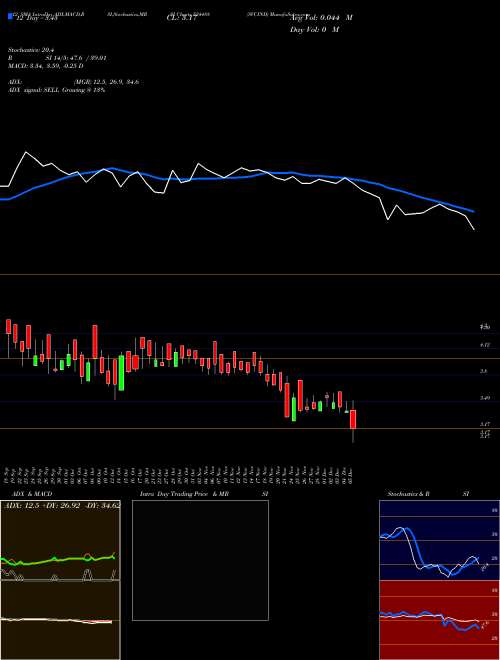This screenshot has height=660, width=500.
Task: Click the white price line's initial peak
Action: coord(26,152)
